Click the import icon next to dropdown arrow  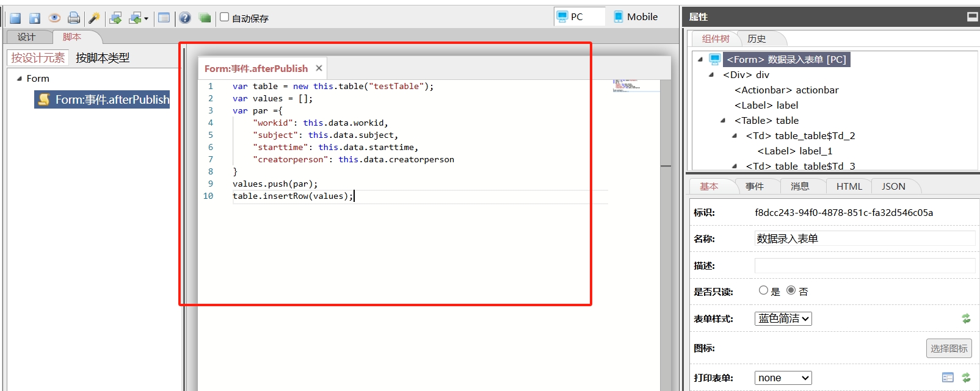point(135,18)
